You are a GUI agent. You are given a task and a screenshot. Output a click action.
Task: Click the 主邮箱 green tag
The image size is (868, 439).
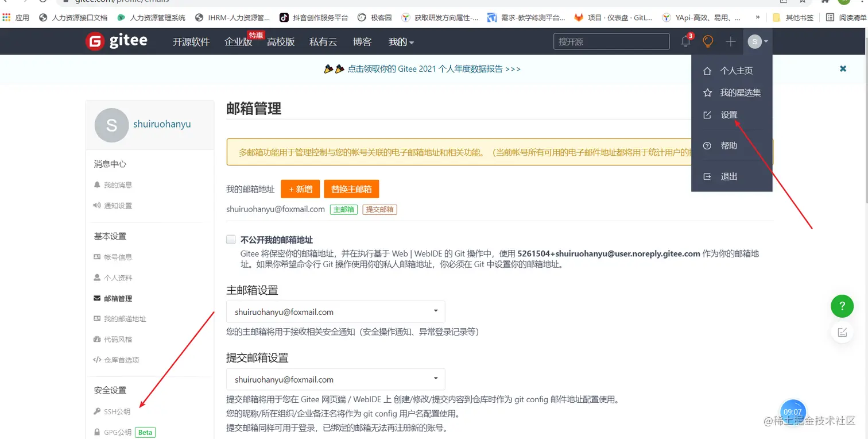tap(344, 210)
